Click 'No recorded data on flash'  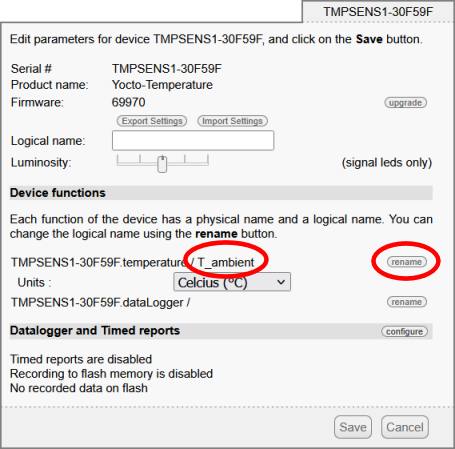click(79, 388)
